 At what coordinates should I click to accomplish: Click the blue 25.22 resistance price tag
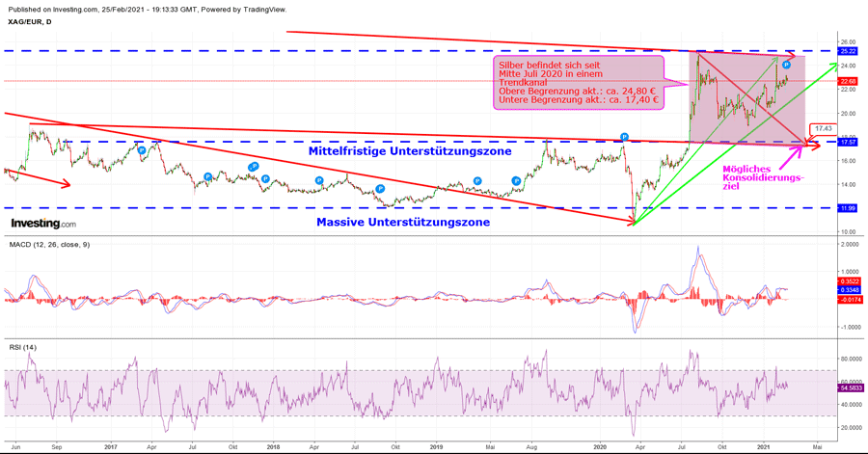tap(849, 50)
